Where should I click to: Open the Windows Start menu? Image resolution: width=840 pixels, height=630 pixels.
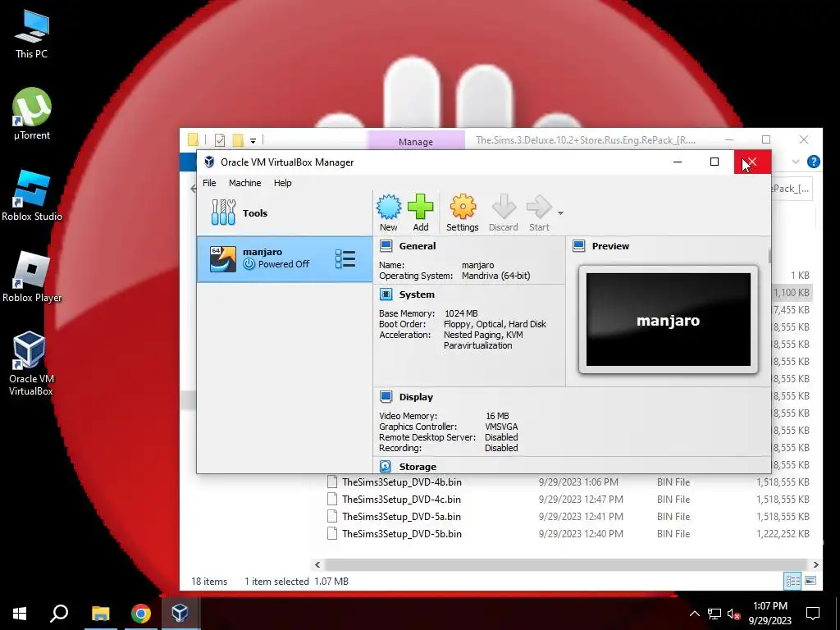click(x=20, y=613)
